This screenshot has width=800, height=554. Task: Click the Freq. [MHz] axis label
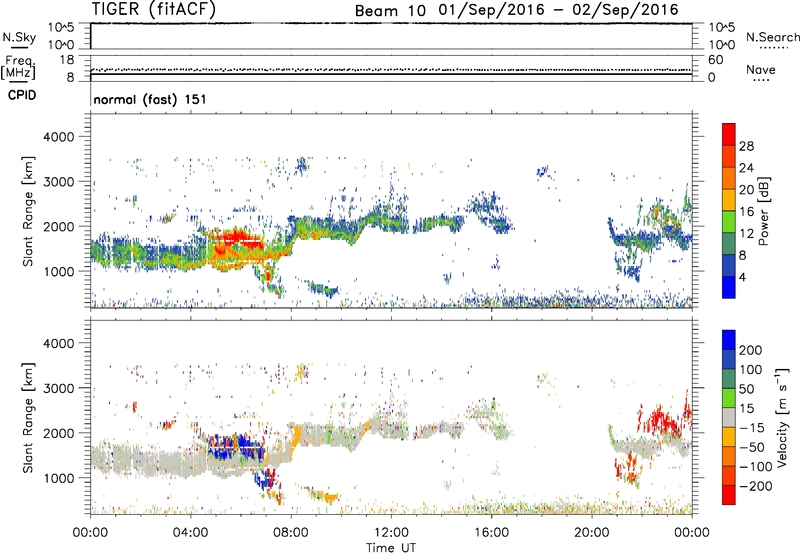18,67
